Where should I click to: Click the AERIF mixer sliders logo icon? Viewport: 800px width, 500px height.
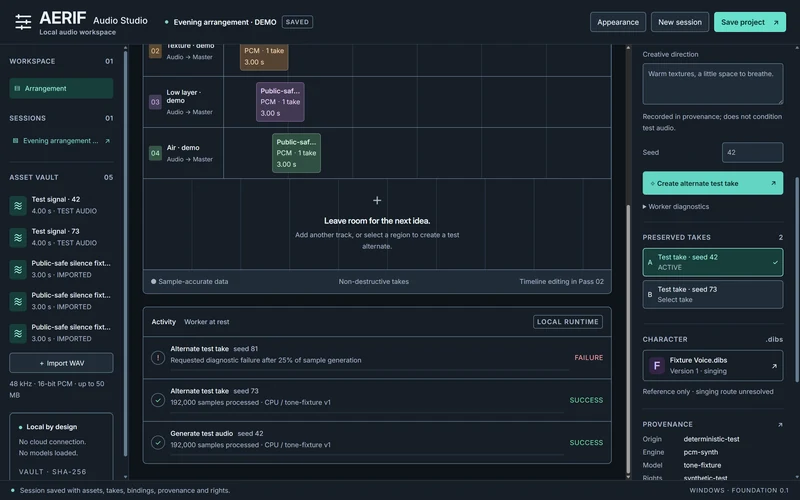point(23,22)
